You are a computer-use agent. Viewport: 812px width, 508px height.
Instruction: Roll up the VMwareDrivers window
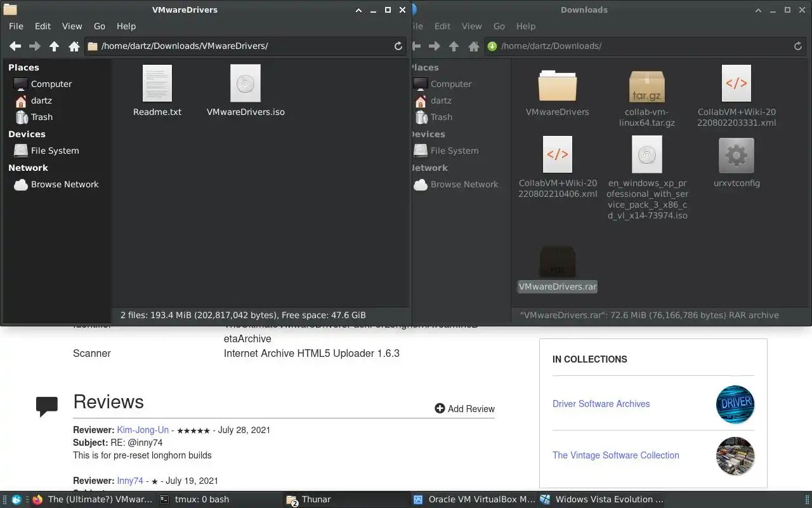pyautogui.click(x=358, y=10)
